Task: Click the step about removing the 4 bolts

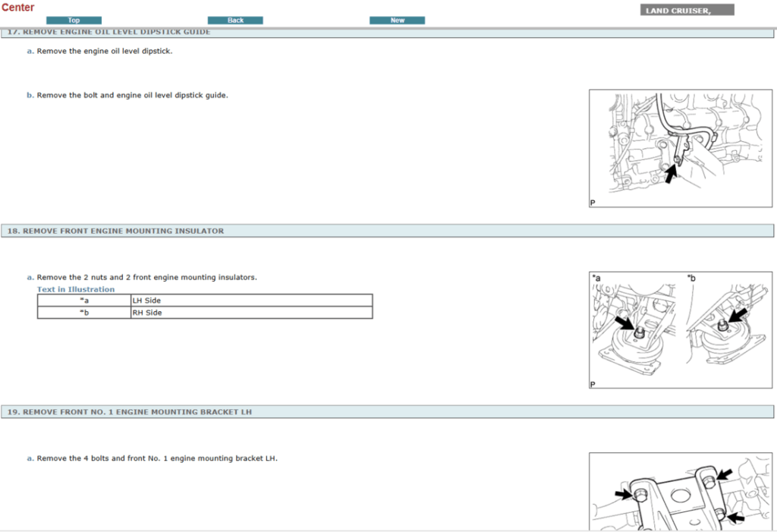Action: click(x=157, y=458)
